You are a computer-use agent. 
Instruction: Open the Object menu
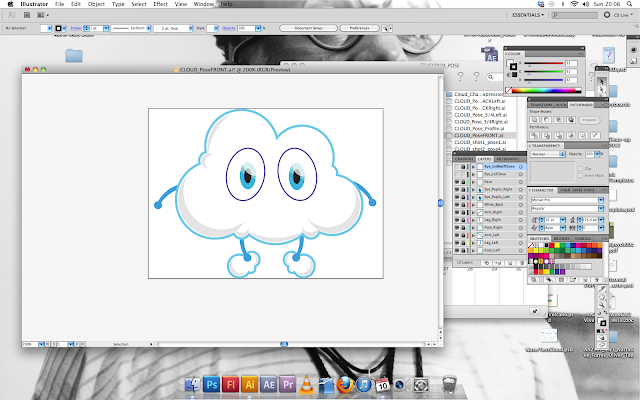96,4
